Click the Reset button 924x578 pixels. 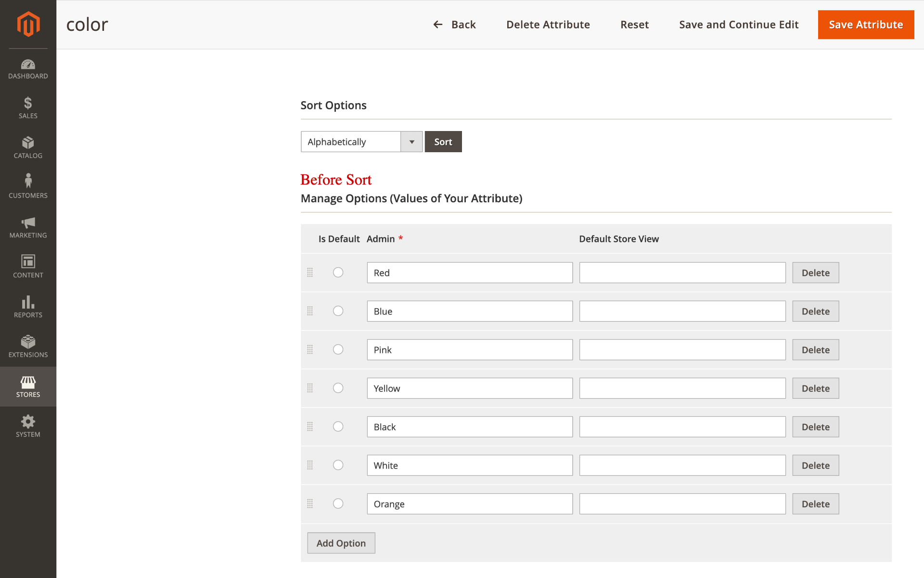[x=634, y=25]
